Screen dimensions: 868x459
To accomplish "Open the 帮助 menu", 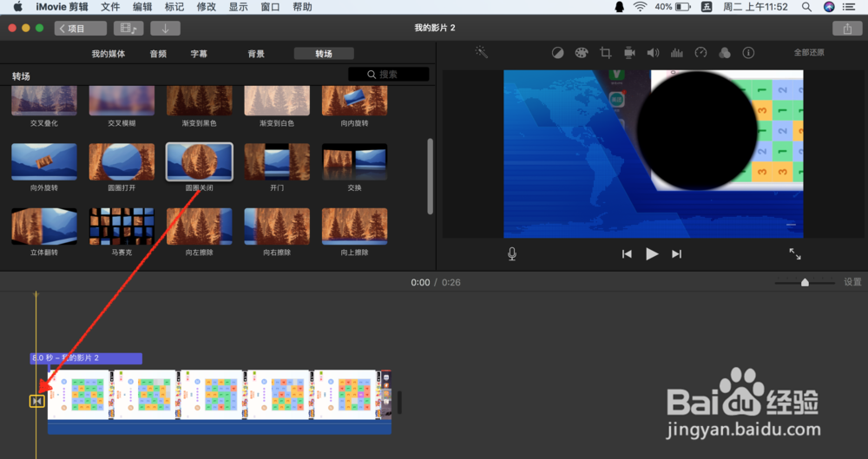I will click(302, 7).
